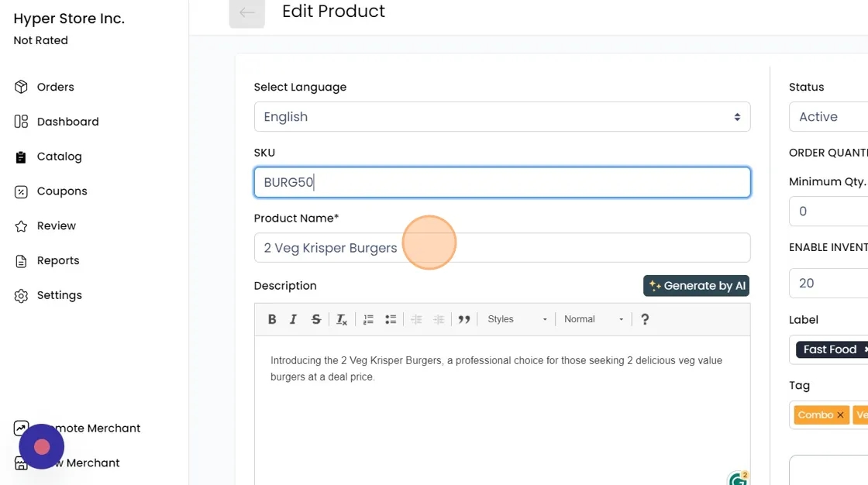Open the Select Language dropdown

click(x=502, y=117)
